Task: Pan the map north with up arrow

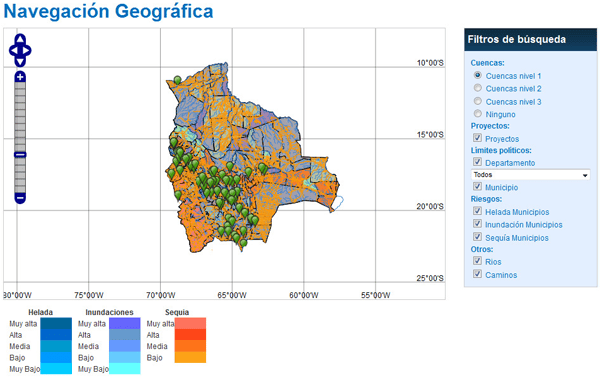Action: click(x=20, y=39)
